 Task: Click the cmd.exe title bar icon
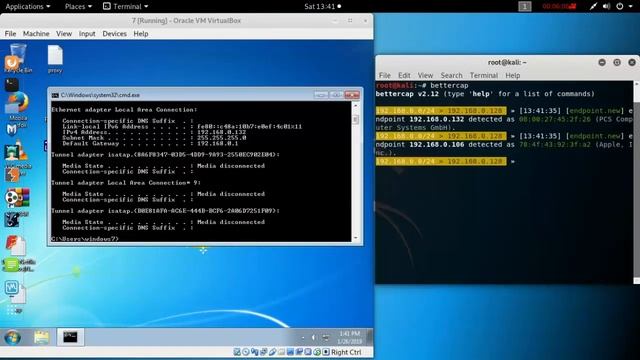[x=55, y=95]
